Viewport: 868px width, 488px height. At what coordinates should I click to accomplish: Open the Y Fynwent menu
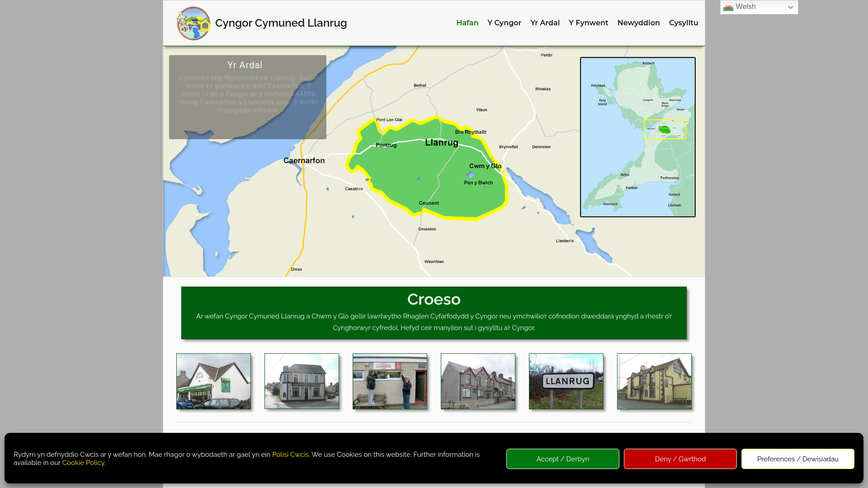tap(588, 23)
